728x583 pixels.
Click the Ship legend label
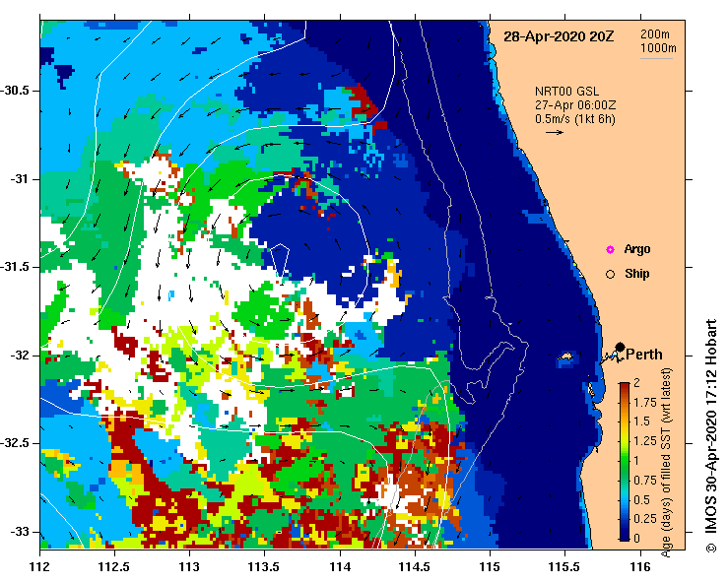(x=637, y=274)
